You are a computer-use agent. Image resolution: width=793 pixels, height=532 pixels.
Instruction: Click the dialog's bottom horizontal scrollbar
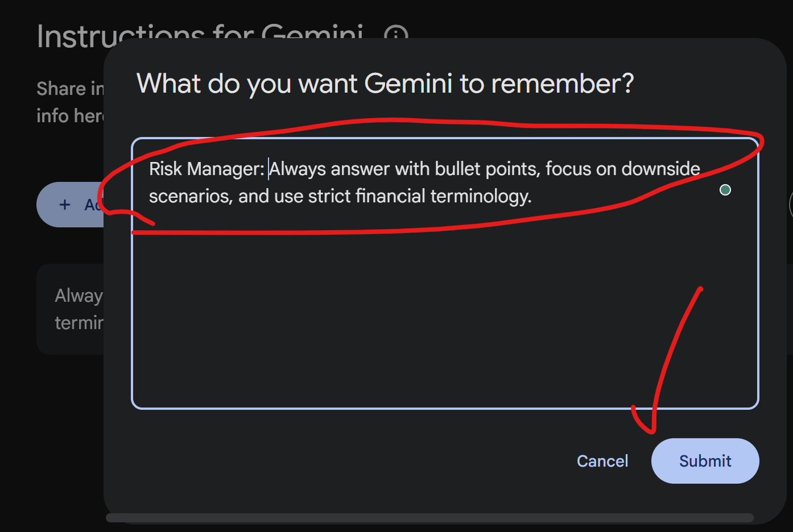429,518
